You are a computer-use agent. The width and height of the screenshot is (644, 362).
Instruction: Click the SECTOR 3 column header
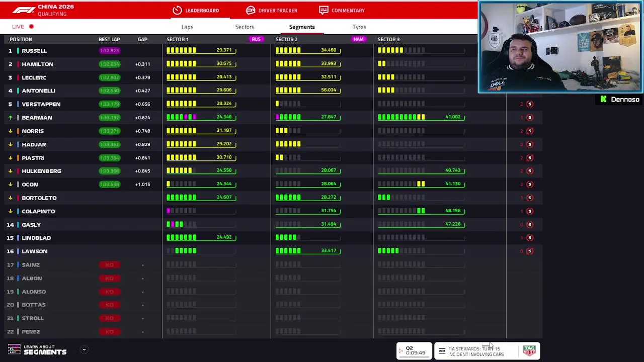388,39
